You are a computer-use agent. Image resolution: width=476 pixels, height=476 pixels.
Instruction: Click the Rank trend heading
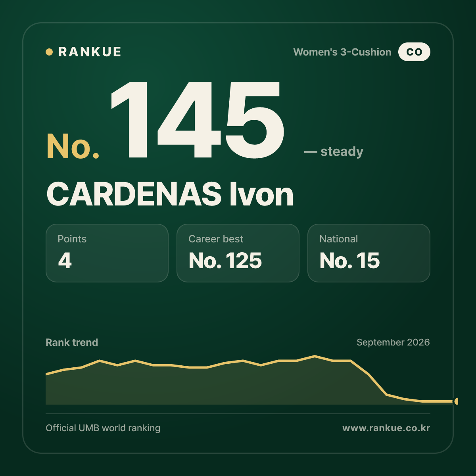[x=72, y=342]
